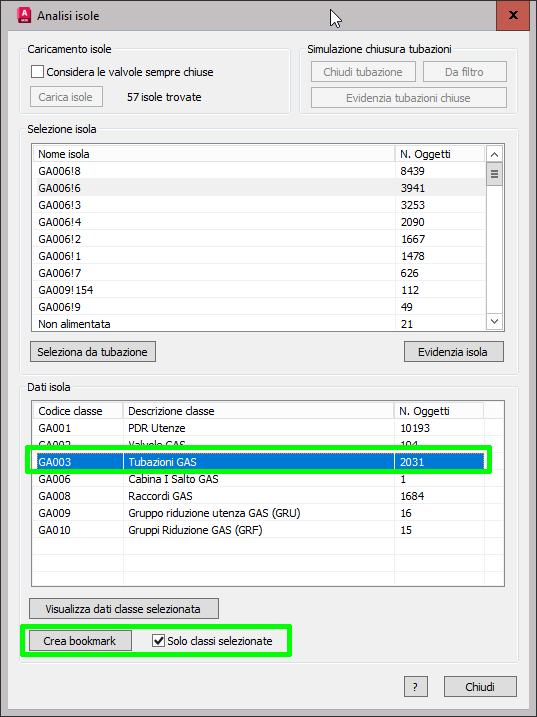Select class row GA001 PDR Utenze
Viewport: 537px width, 717px height.
(259, 428)
